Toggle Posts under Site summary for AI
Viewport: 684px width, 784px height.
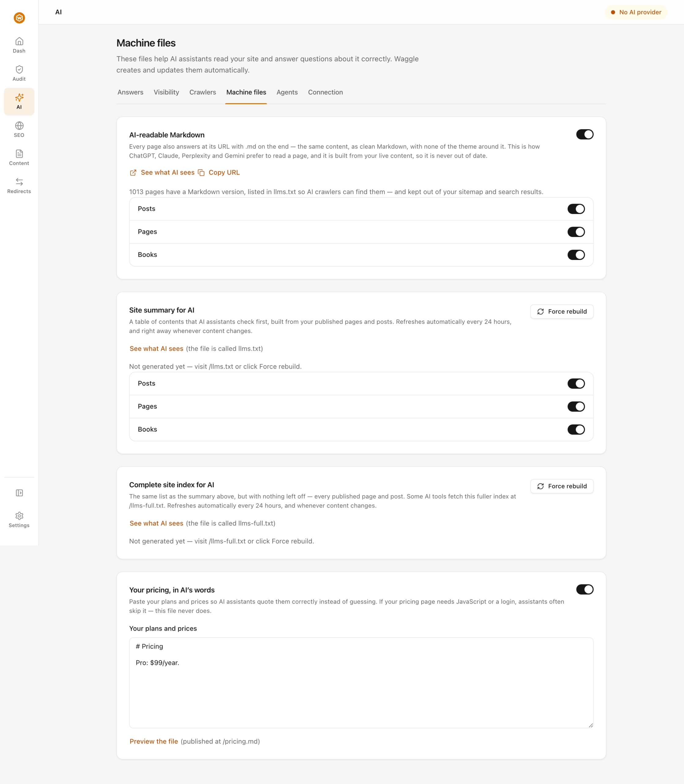(576, 383)
